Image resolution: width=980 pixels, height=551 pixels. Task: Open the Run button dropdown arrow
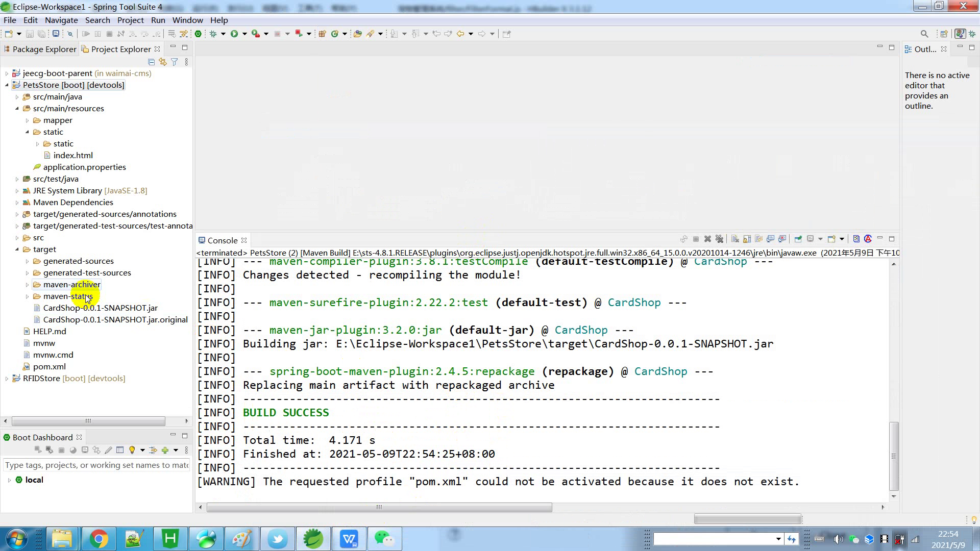244,34
